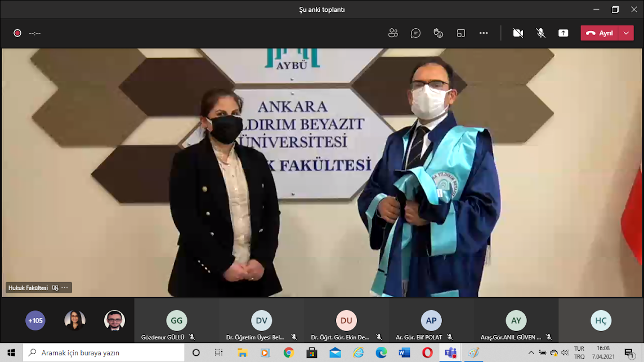Viewport: 644px width, 362px height.
Task: Show the +105 additional participants
Action: tap(35, 320)
